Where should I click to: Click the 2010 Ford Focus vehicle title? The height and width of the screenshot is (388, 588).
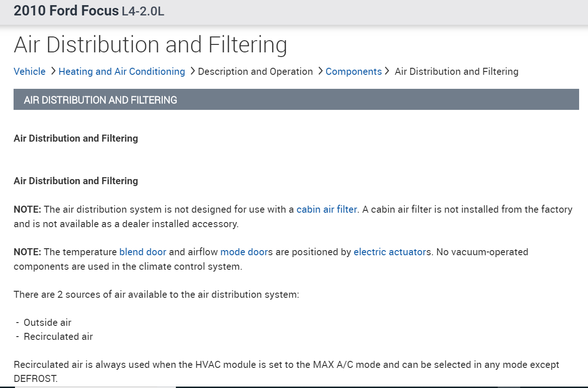point(66,11)
